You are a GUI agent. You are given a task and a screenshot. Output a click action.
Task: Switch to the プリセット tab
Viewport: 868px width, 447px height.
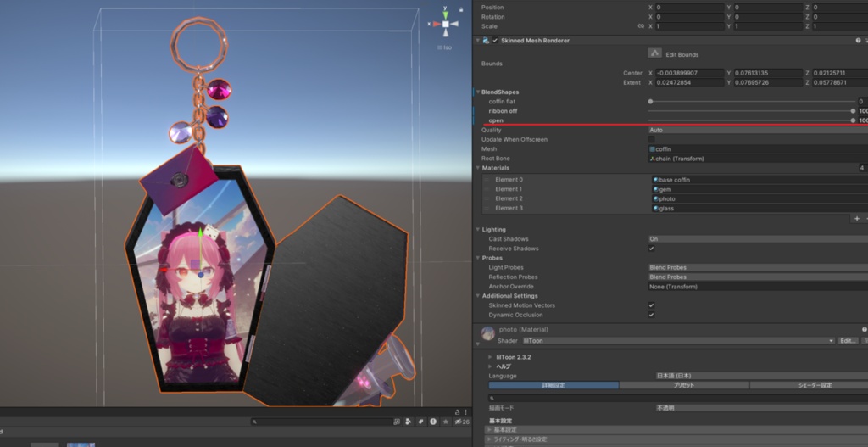pyautogui.click(x=684, y=385)
